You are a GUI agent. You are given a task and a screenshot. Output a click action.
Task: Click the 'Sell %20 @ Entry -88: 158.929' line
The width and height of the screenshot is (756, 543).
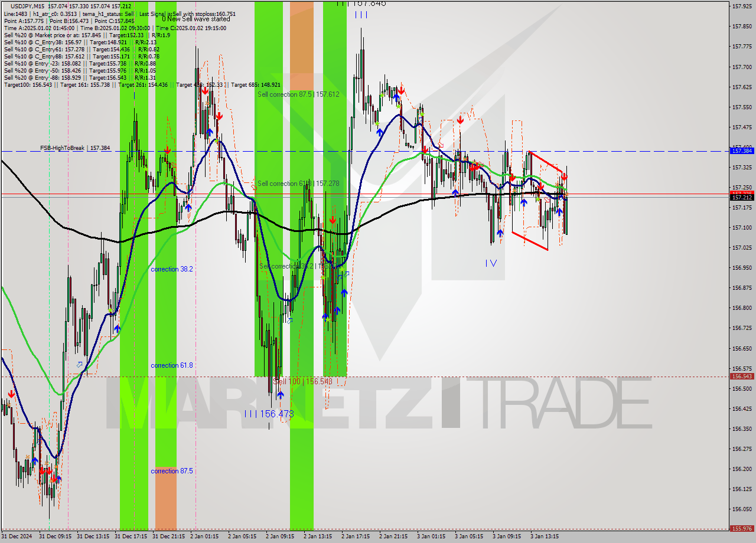80,78
